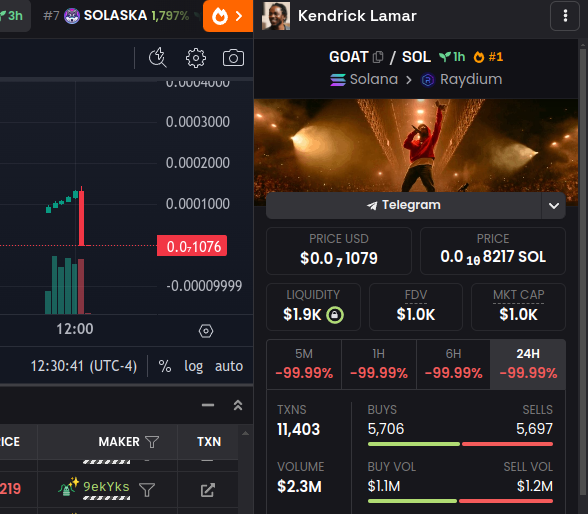Minimize the transactions panel dash icon

[x=208, y=405]
